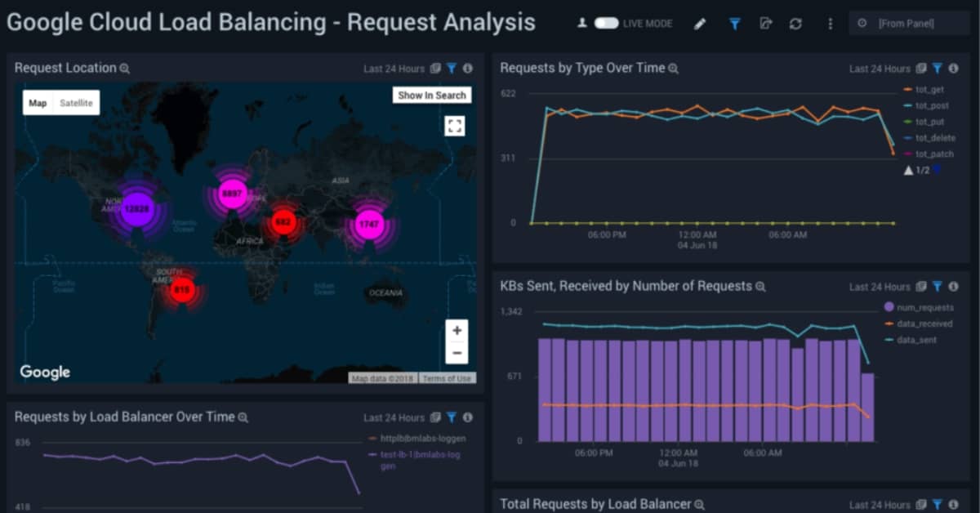Toggle the data_sent legend series
Image resolution: width=980 pixels, height=513 pixels.
point(911,340)
